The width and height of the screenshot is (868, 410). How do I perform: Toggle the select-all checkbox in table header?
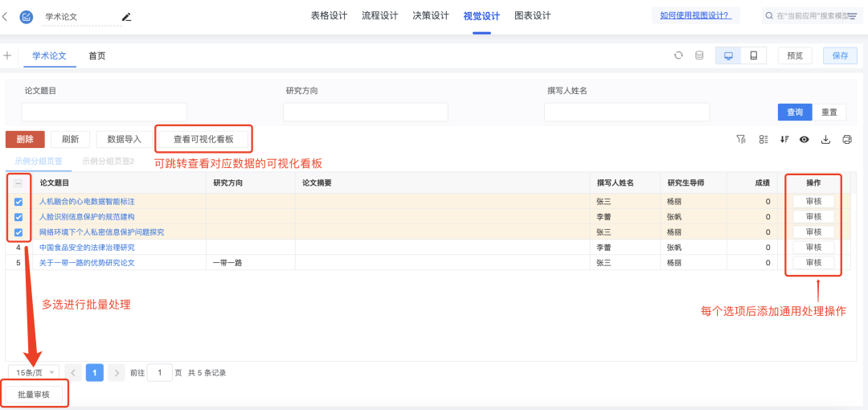tap(18, 183)
